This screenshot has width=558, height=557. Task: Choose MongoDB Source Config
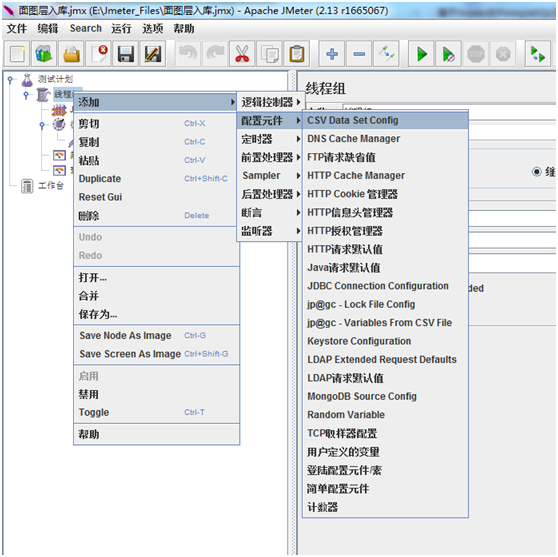click(x=385, y=396)
